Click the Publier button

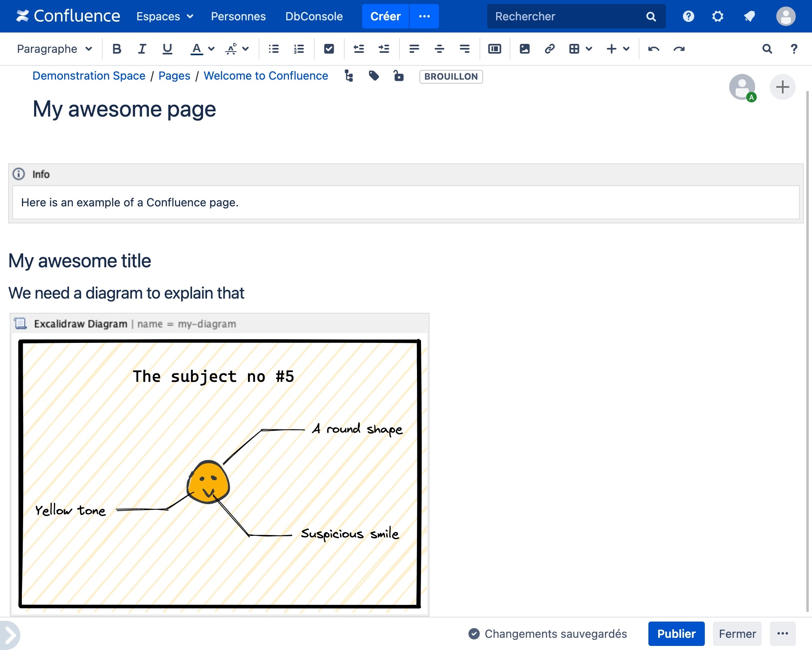[x=676, y=634]
